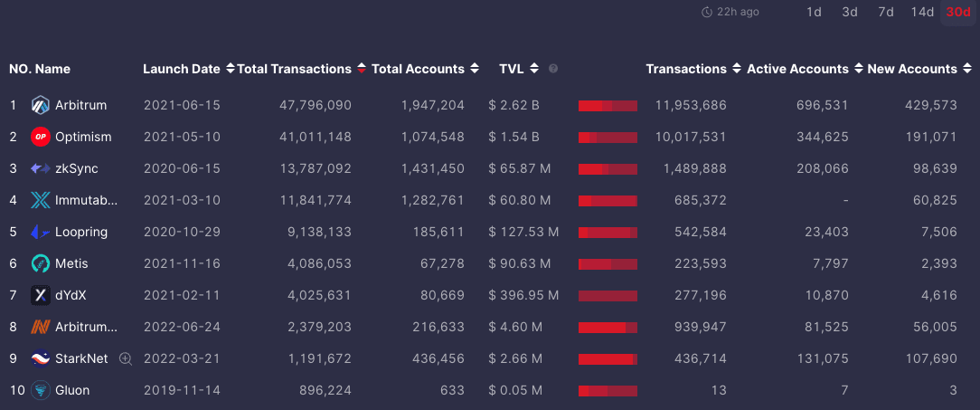Click the 22h ago timestamp text
Screen dimensions: 980x410
(x=738, y=12)
